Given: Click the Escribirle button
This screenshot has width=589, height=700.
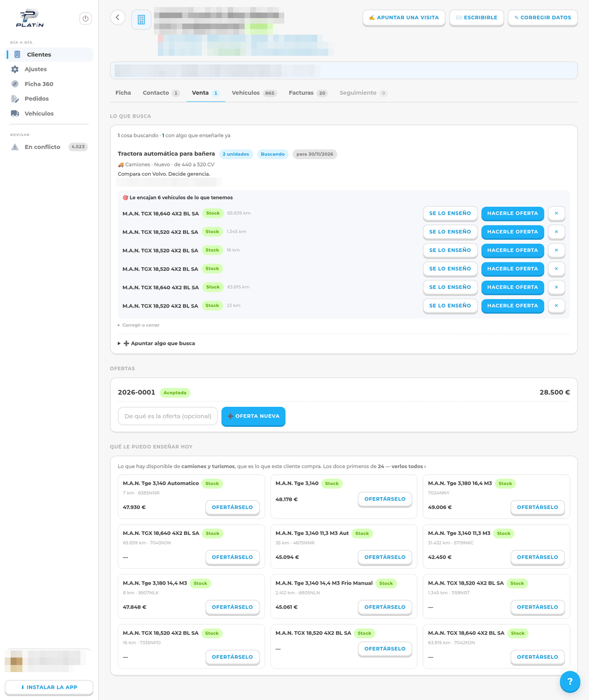Looking at the screenshot, I should 477,18.
